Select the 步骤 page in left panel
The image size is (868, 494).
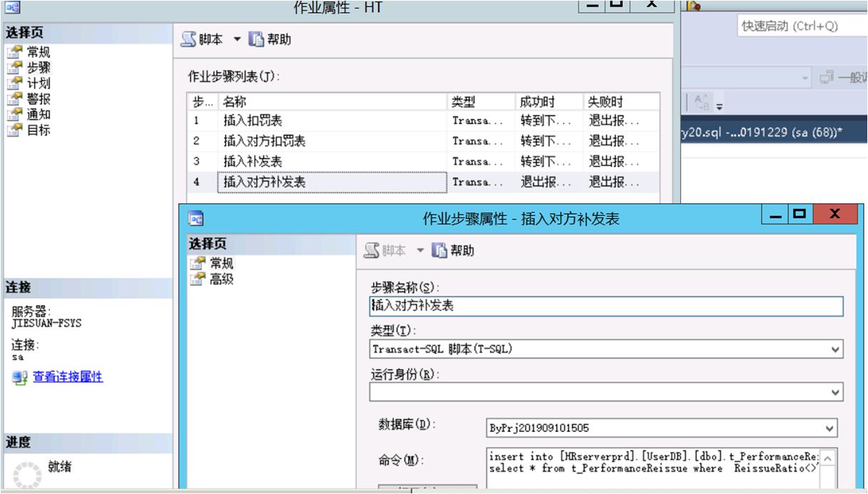38,68
